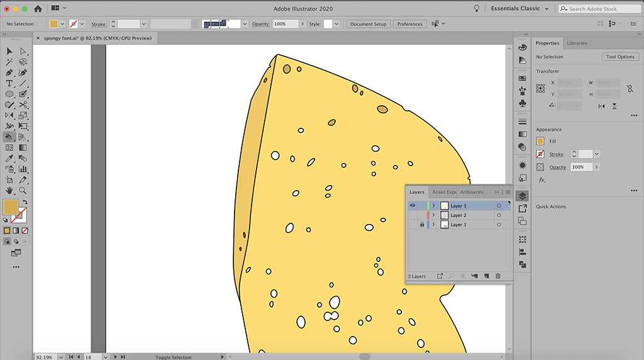Select the Type tool
644x360 pixels.
[x=9, y=83]
